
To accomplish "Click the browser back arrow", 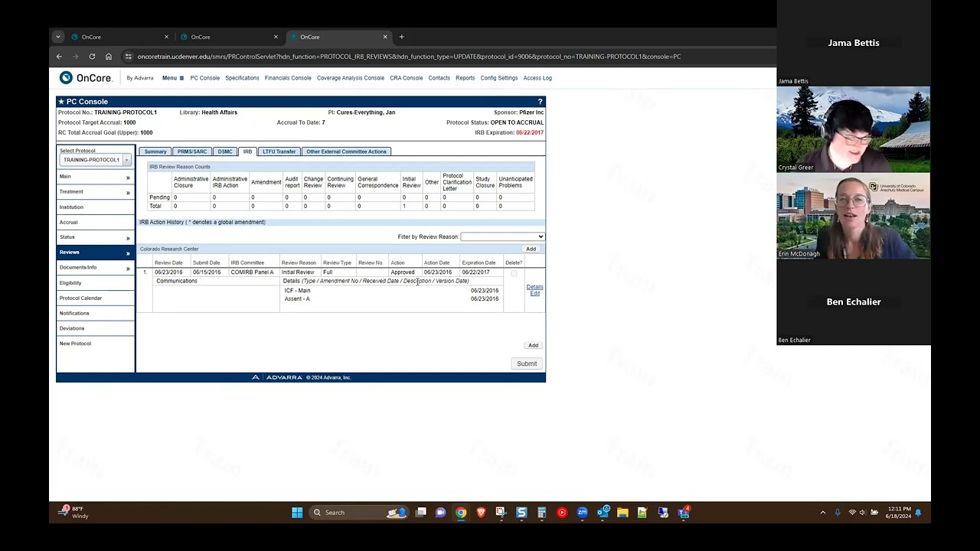I will [x=59, y=57].
